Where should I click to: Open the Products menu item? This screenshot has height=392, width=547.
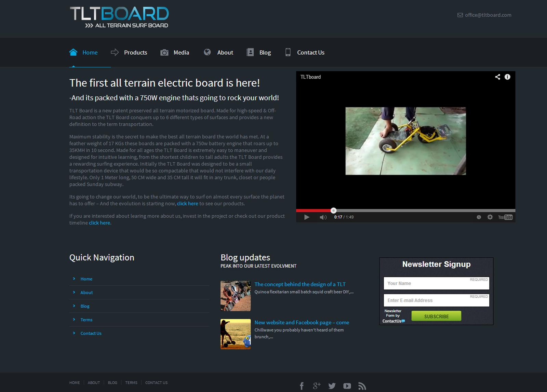(x=135, y=53)
